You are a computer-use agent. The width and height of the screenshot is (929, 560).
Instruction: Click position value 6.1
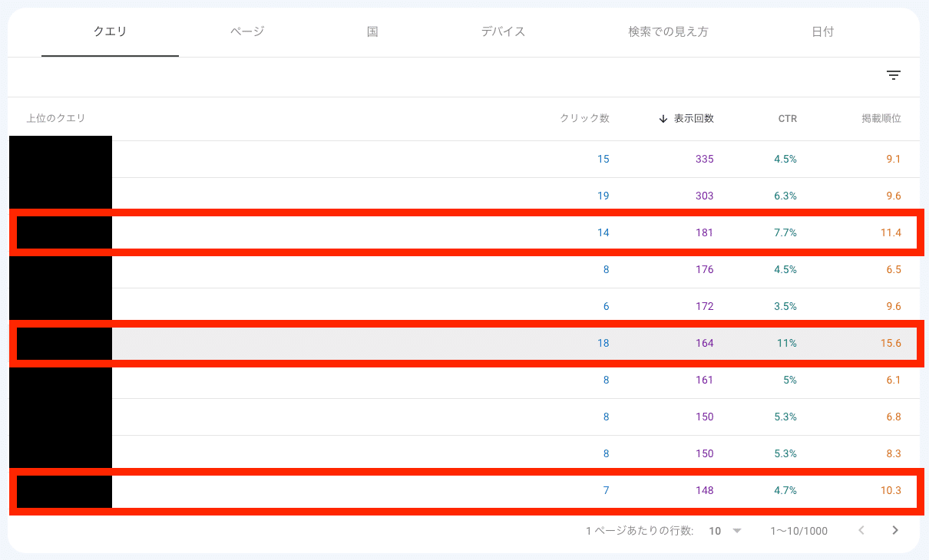[x=894, y=380]
